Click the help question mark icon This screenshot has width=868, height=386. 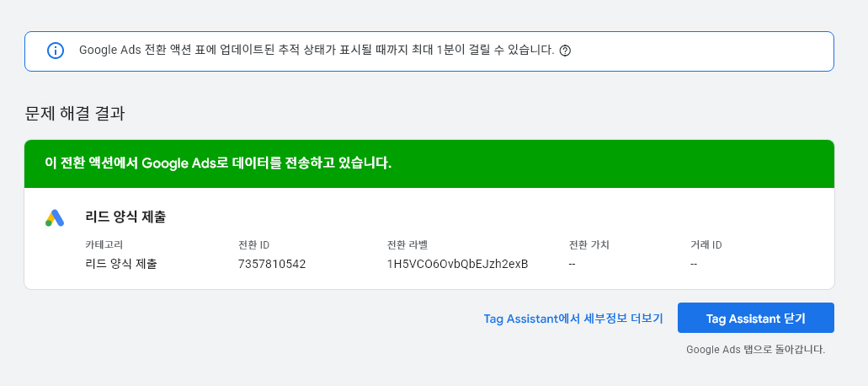click(x=565, y=51)
